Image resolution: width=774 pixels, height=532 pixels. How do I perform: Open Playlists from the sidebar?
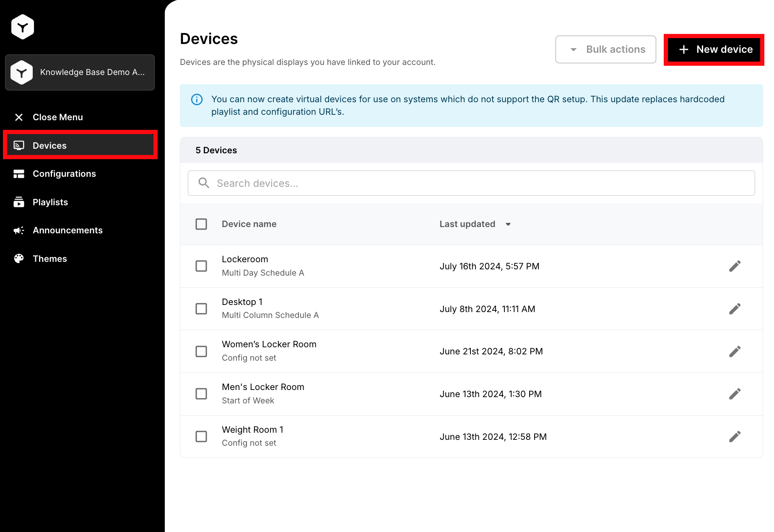[50, 202]
